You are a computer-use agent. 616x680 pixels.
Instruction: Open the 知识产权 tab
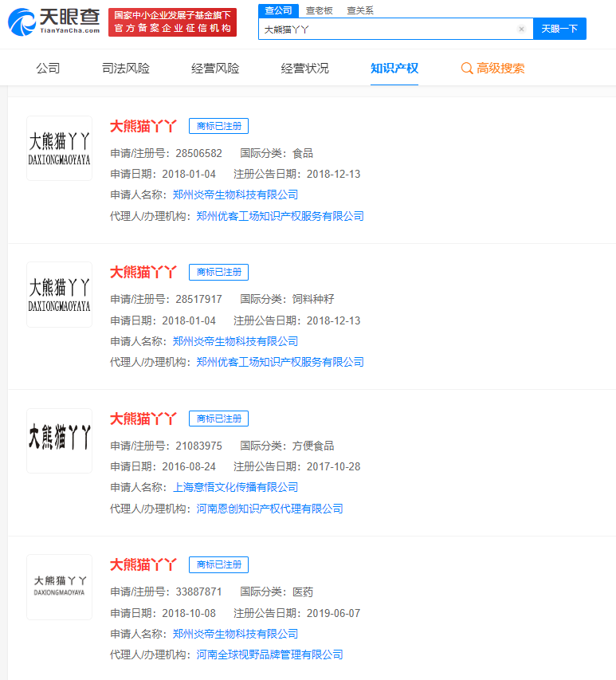coord(394,69)
